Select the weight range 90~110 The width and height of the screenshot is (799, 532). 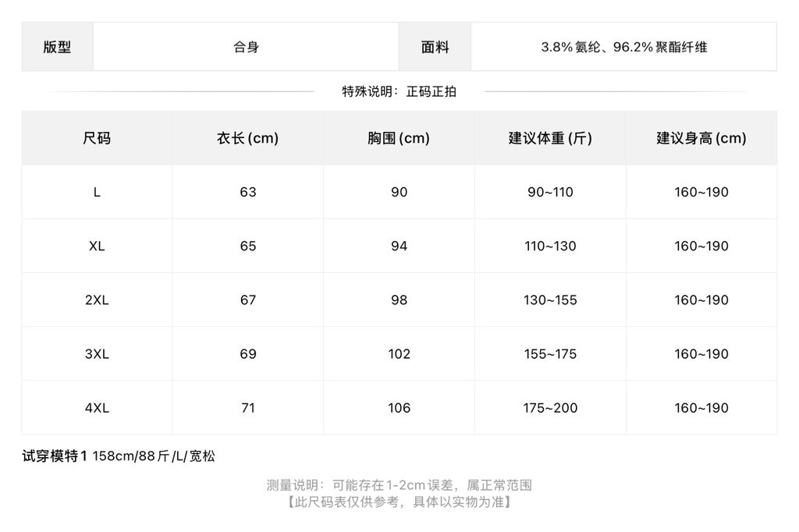click(550, 192)
